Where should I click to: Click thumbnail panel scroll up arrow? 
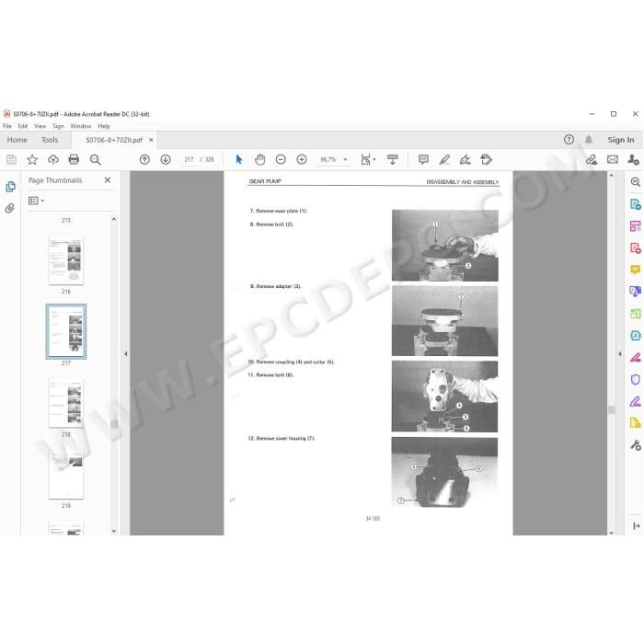pyautogui.click(x=114, y=219)
